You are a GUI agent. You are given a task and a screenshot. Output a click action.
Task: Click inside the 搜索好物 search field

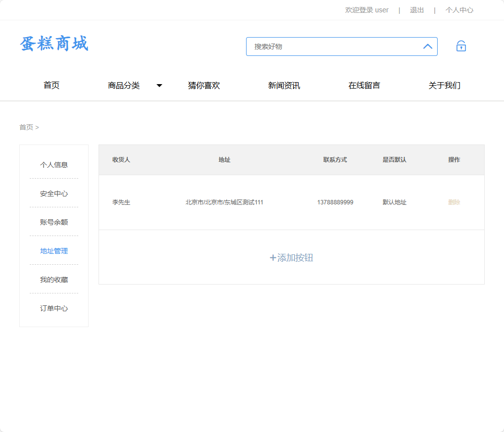click(x=322, y=46)
